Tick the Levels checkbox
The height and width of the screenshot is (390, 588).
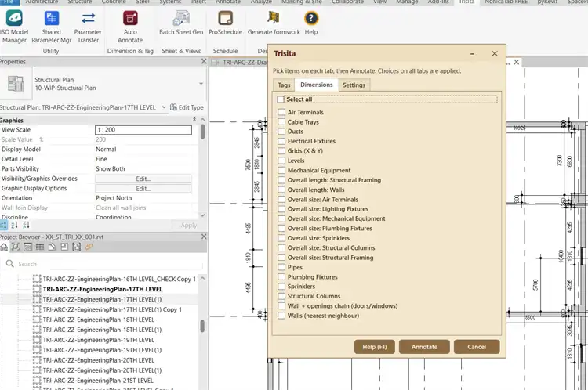click(x=281, y=161)
